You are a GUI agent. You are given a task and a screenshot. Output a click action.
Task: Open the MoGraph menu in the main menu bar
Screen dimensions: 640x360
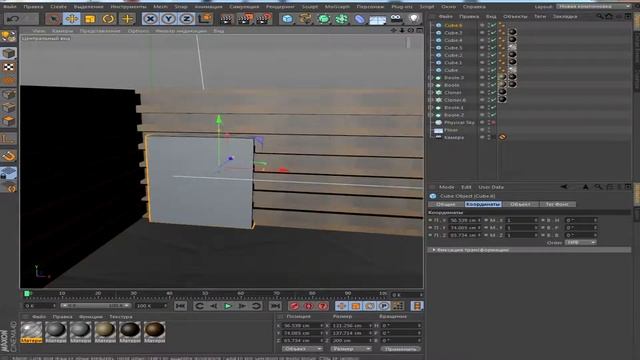[337, 7]
